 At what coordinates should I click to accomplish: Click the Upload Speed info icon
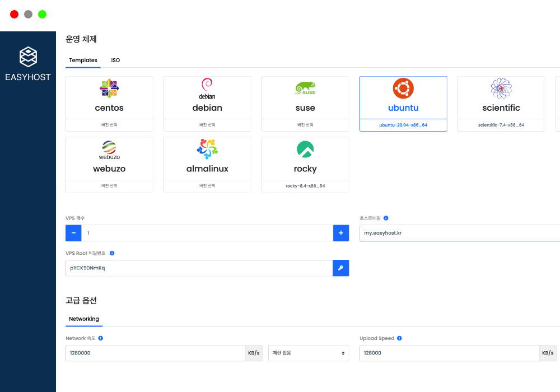(x=399, y=338)
